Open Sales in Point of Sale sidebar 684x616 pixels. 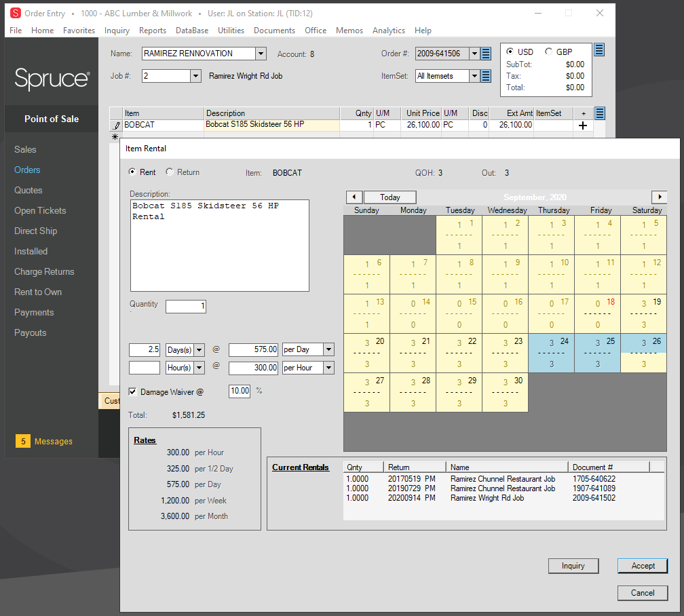click(25, 150)
